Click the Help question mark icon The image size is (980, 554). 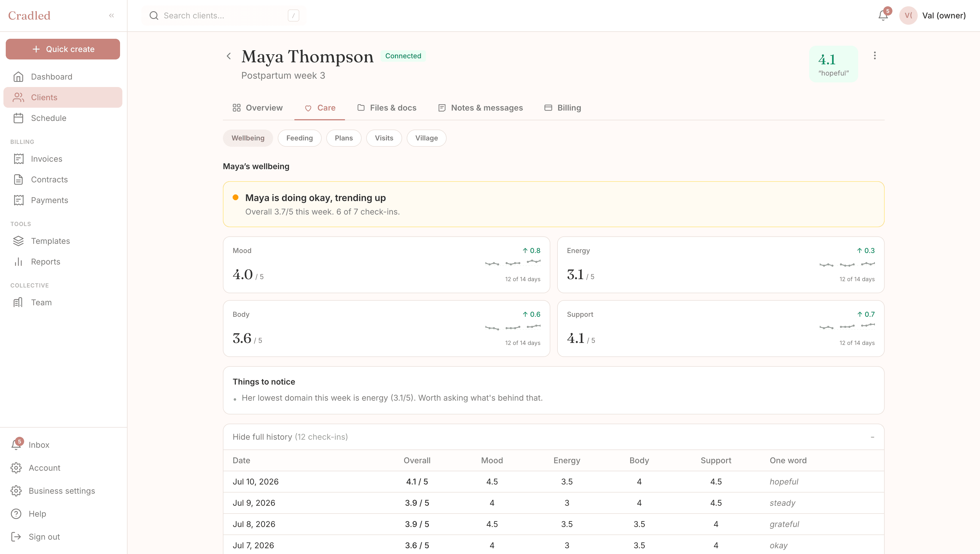point(16,514)
